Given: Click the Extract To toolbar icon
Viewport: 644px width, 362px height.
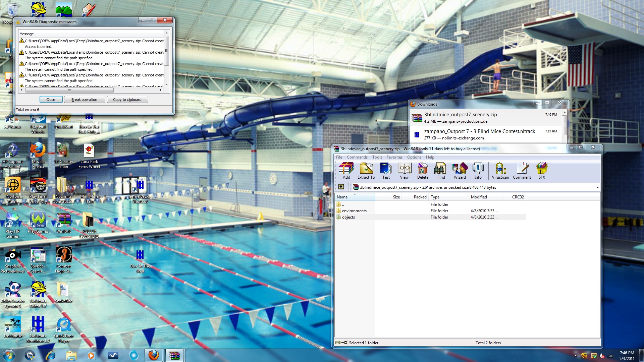Looking at the screenshot, I should point(366,171).
